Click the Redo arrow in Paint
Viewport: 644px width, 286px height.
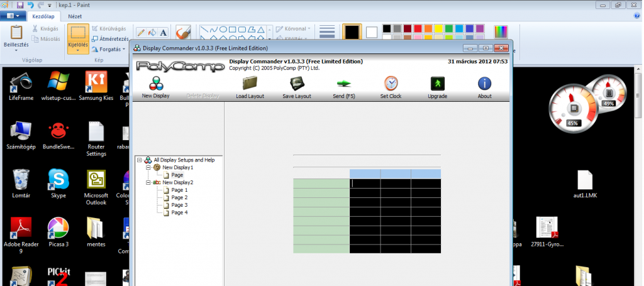(x=41, y=5)
